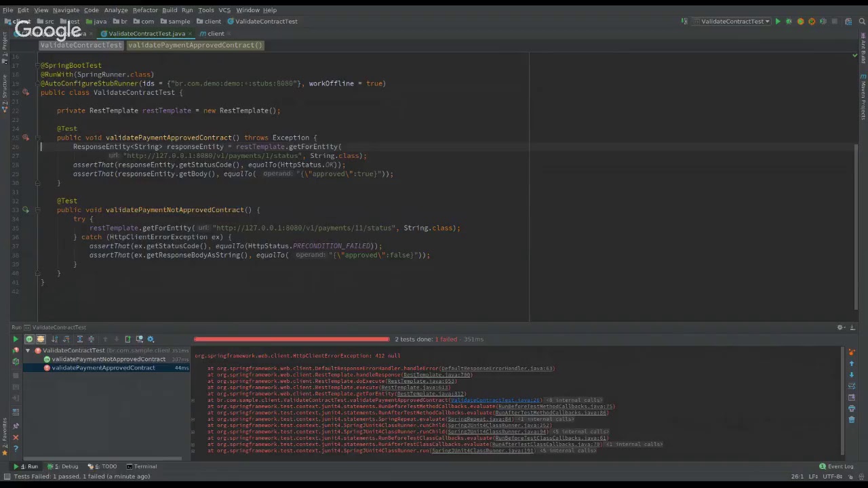The image size is (868, 488).
Task: Open the VCS menu
Action: coord(224,10)
